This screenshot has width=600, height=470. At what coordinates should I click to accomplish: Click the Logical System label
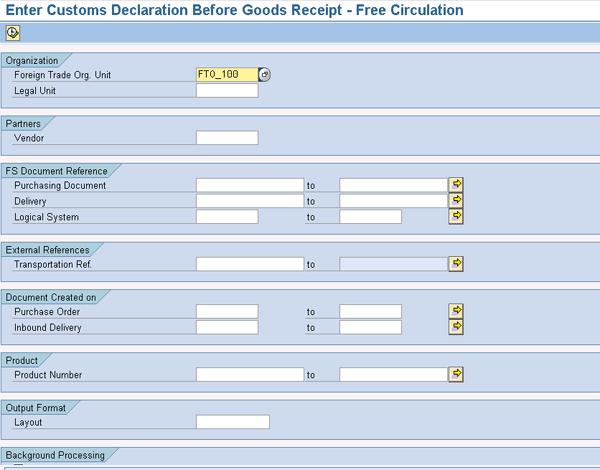(x=46, y=217)
